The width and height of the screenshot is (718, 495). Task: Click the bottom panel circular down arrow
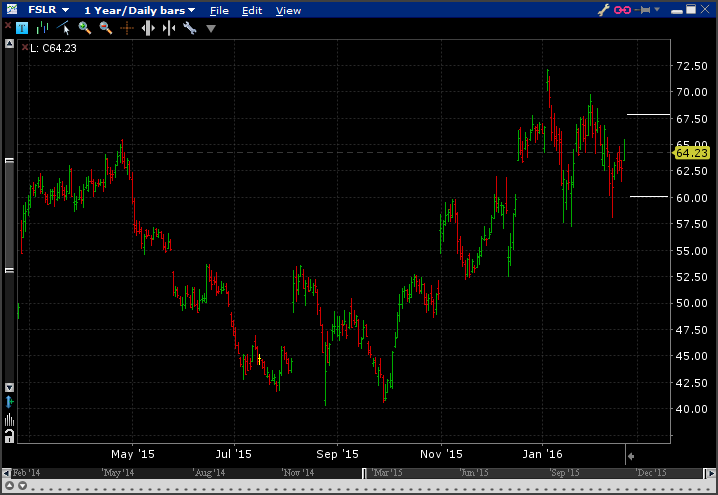pyautogui.click(x=22, y=486)
